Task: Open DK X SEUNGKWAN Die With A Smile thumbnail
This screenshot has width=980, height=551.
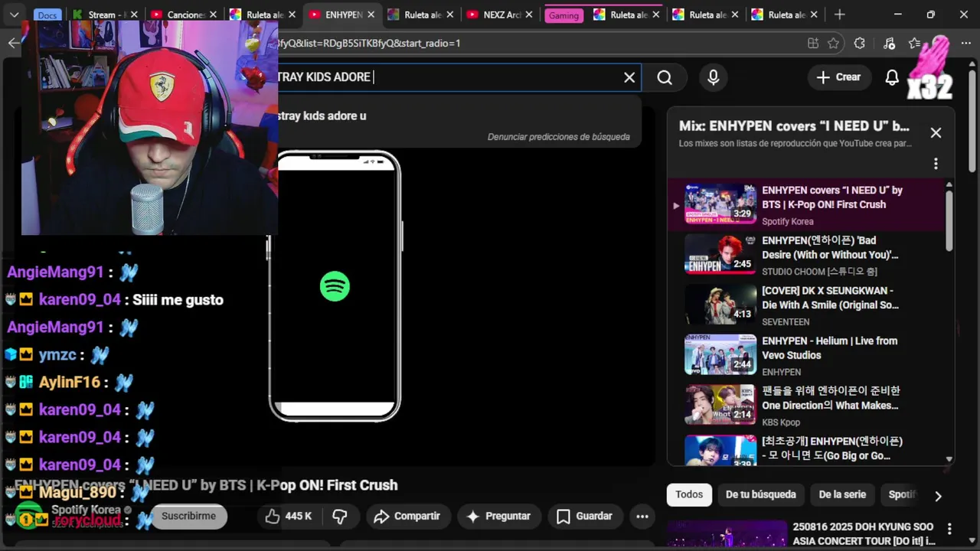Action: pyautogui.click(x=720, y=305)
